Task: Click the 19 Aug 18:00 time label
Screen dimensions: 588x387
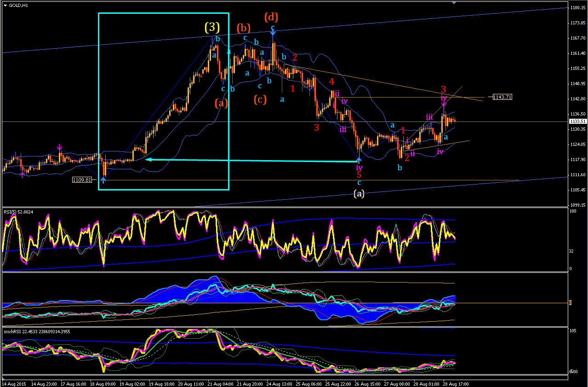Action: tap(161, 383)
